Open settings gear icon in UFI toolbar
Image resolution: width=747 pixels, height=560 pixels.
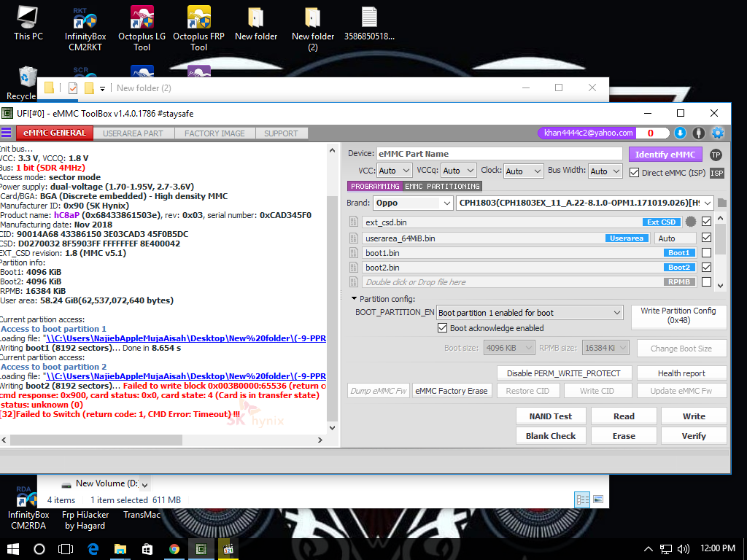point(718,133)
